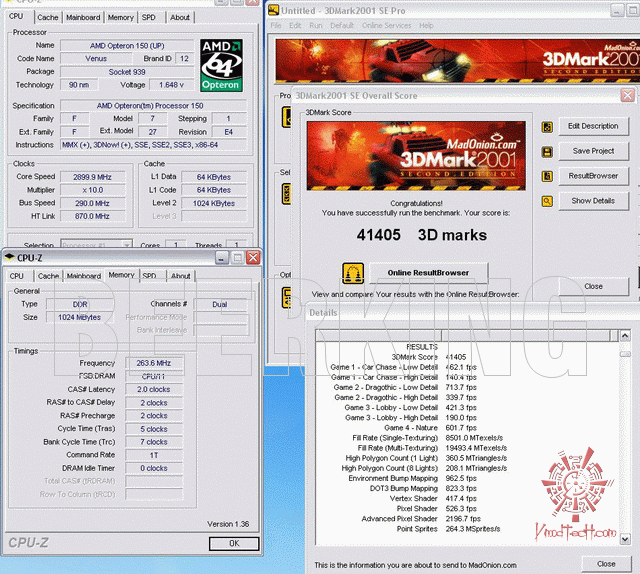This screenshot has width=640, height=574.
Task: Click the memory Size value 1024 MBytes
Action: click(80, 317)
